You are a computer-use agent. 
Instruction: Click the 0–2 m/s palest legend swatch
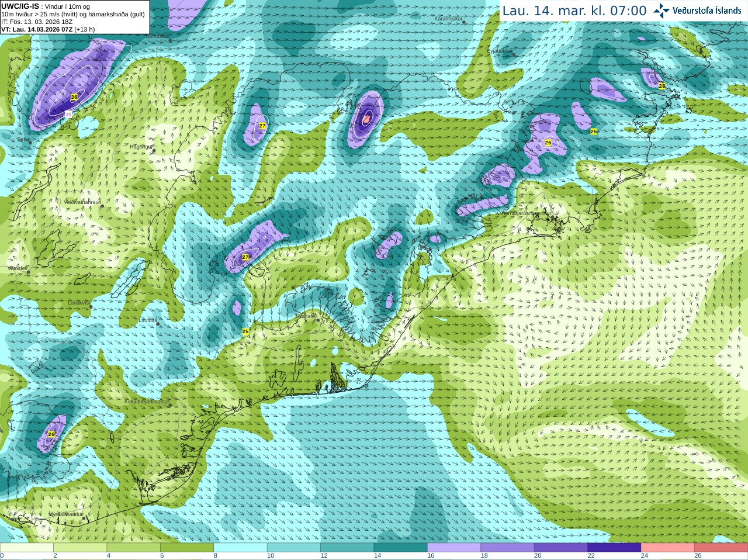pos(27,548)
